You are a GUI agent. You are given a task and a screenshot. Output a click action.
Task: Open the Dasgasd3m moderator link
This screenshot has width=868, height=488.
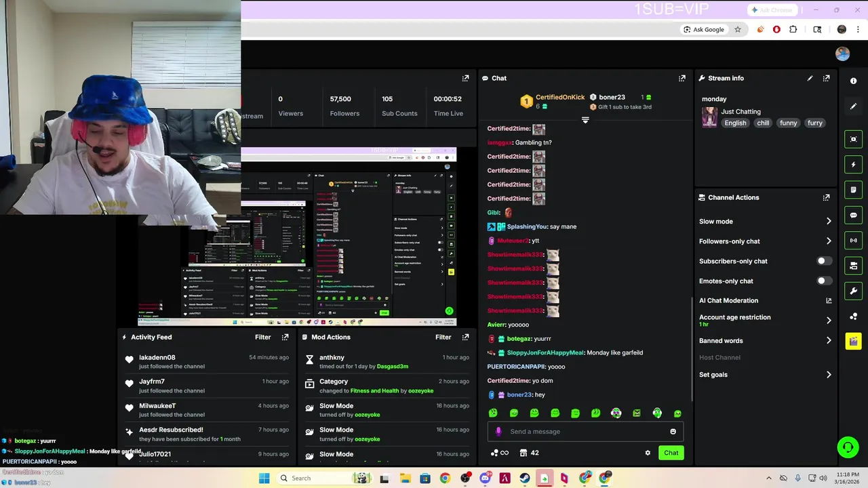click(393, 366)
